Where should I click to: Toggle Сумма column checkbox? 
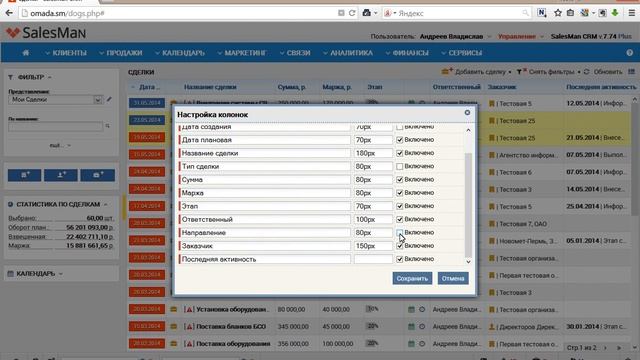click(400, 180)
